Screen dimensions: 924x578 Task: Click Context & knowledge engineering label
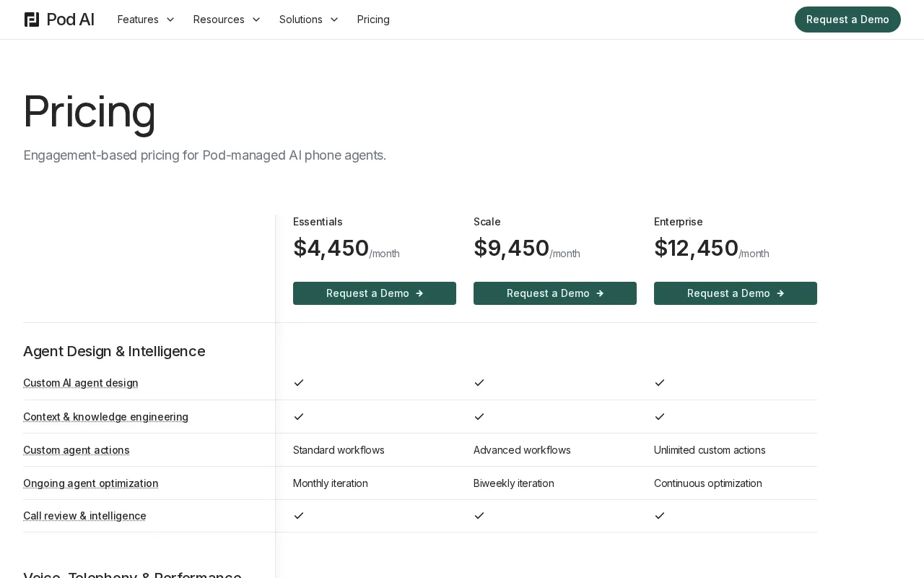point(105,417)
